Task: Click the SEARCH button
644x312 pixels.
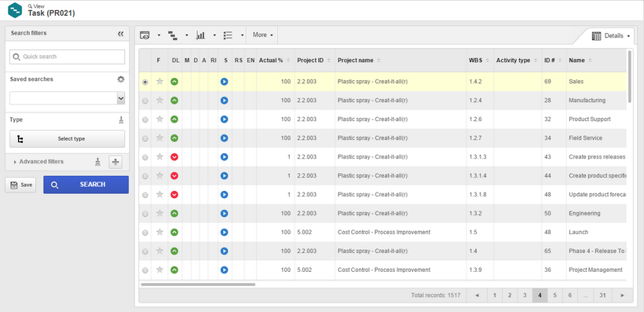Action: (x=86, y=185)
